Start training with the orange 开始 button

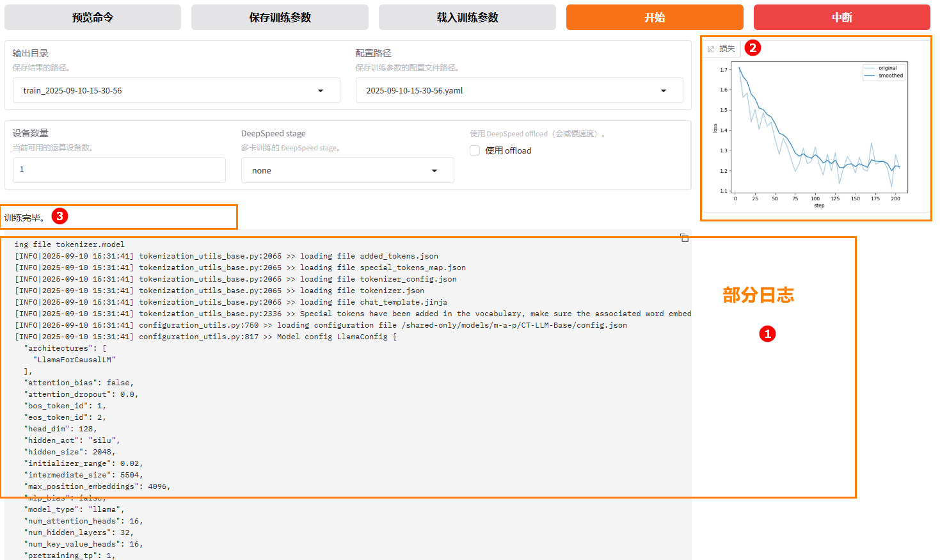click(654, 18)
